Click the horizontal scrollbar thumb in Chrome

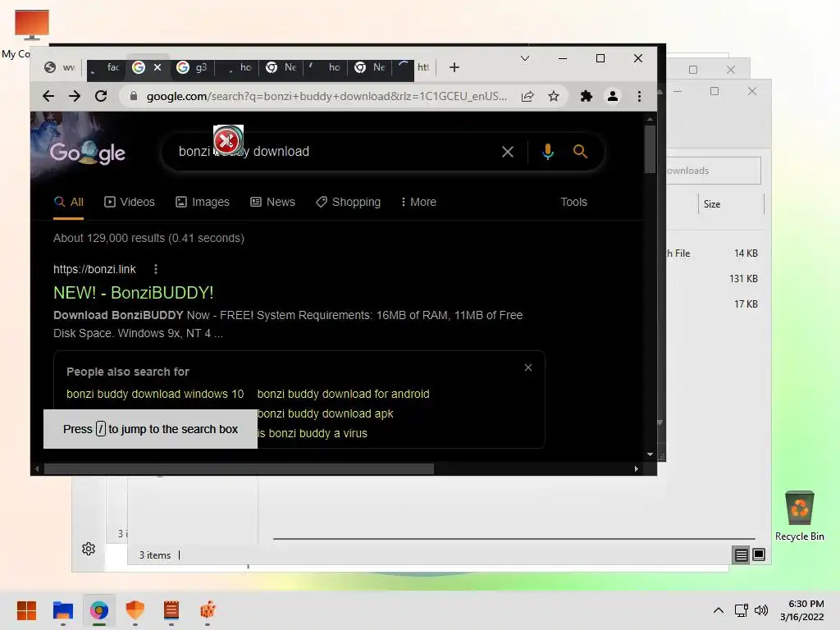coord(239,469)
